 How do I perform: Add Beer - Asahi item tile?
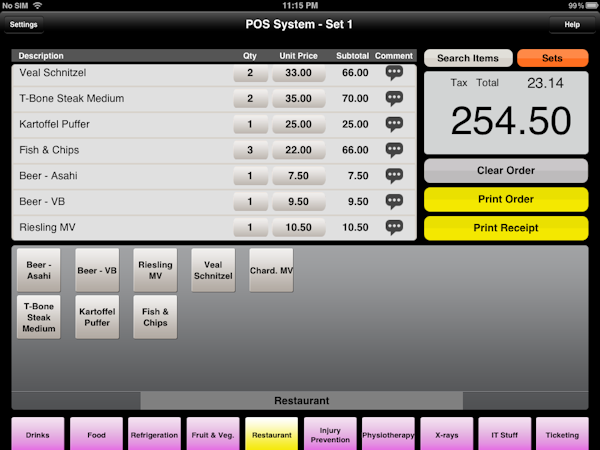[39, 270]
